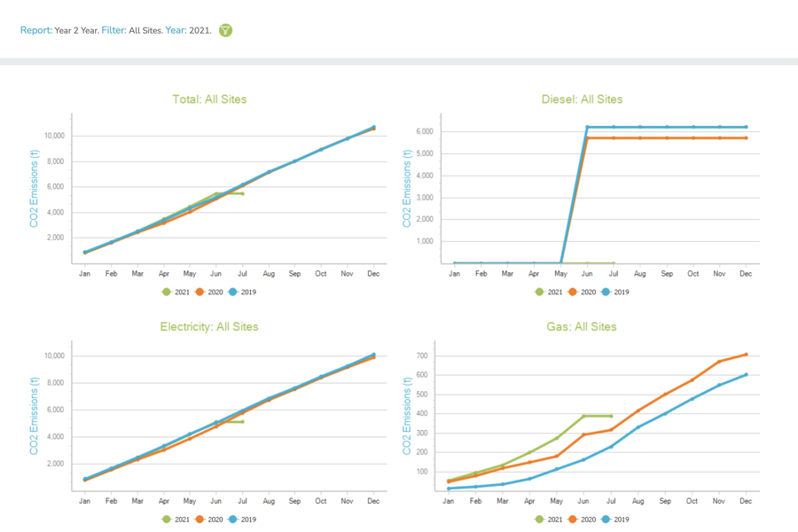This screenshot has width=798, height=532.
Task: Click the December point on Gas 2020 line
Action: pyautogui.click(x=746, y=353)
